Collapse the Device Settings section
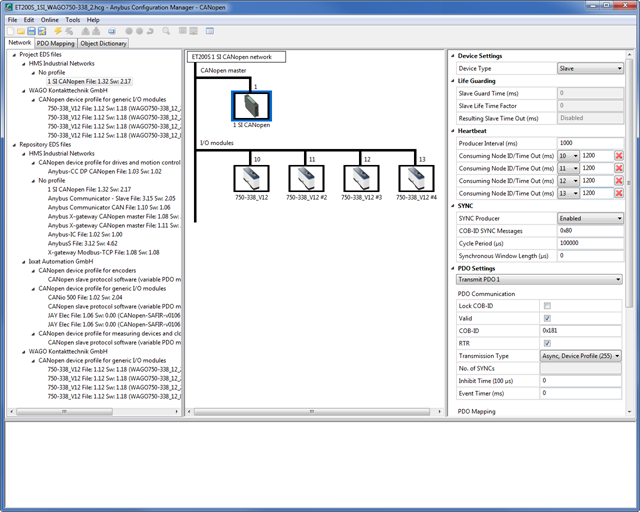The image size is (640, 512). [453, 56]
